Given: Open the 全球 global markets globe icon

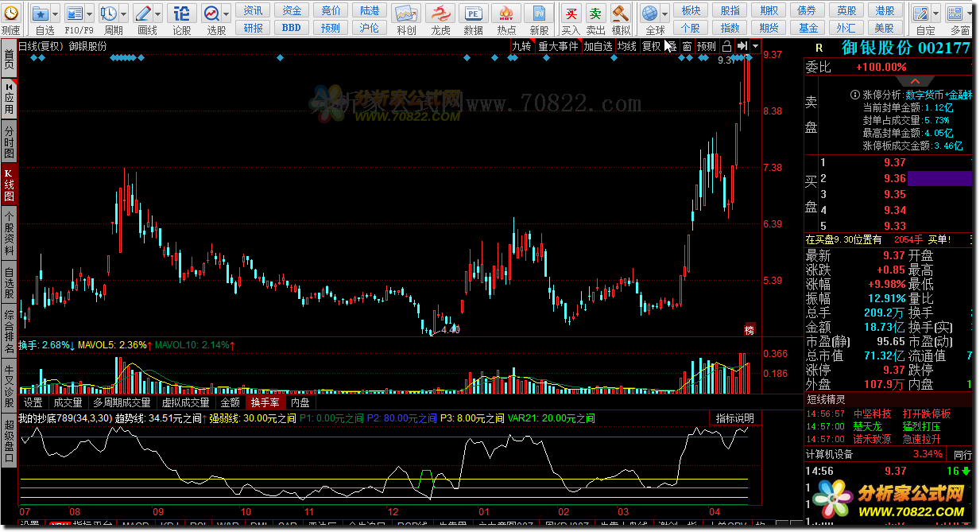Looking at the screenshot, I should pos(650,14).
